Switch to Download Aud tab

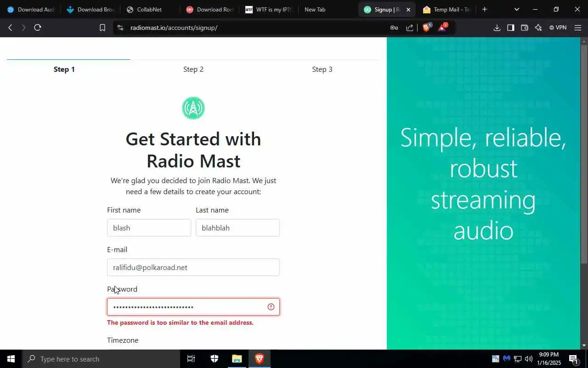tap(30, 9)
